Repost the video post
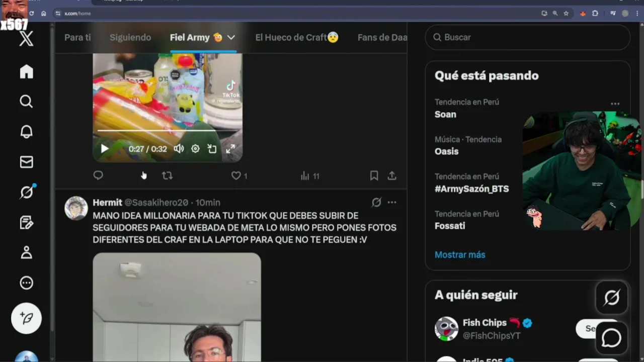Viewport: 644px width, 362px height. [167, 175]
